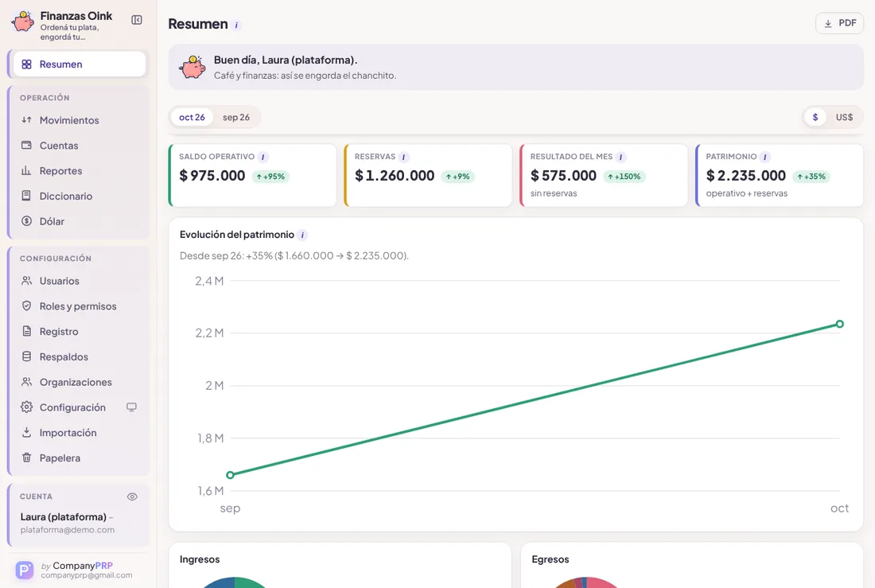Click companyprp@gmail.com email link
Screen dimensions: 875x588
tap(87, 575)
